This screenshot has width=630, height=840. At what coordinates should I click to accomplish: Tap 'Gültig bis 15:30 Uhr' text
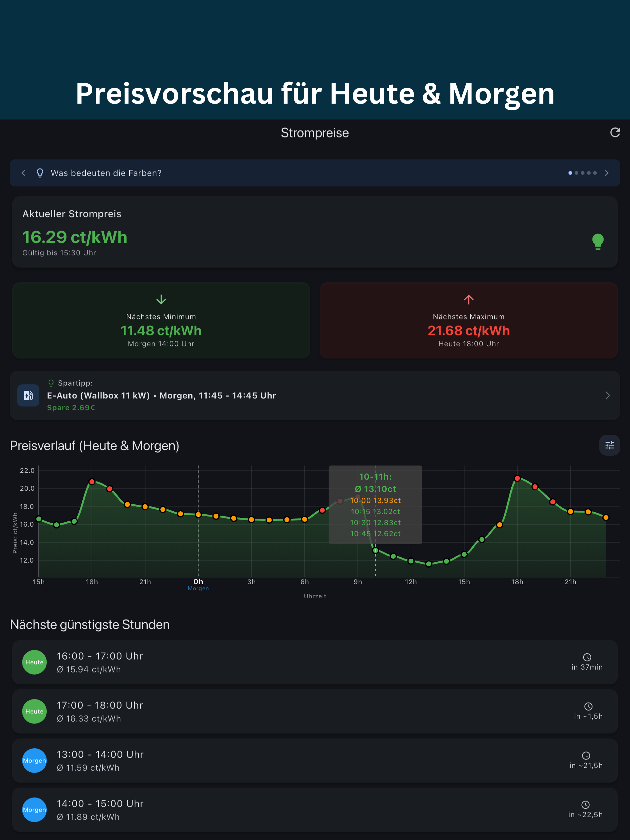click(x=59, y=253)
